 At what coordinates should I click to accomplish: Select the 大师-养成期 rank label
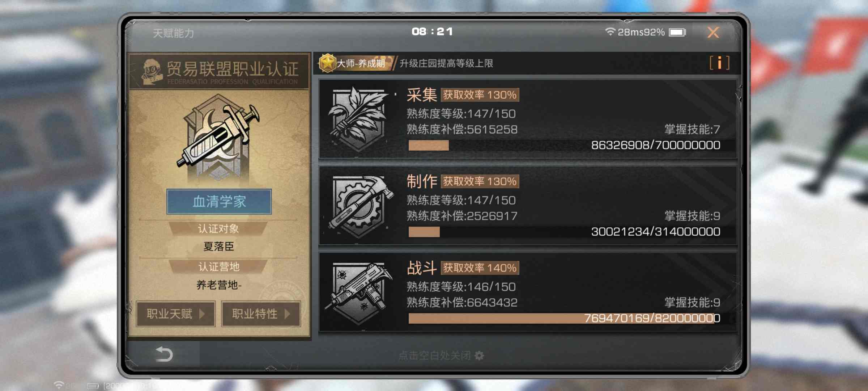(361, 63)
